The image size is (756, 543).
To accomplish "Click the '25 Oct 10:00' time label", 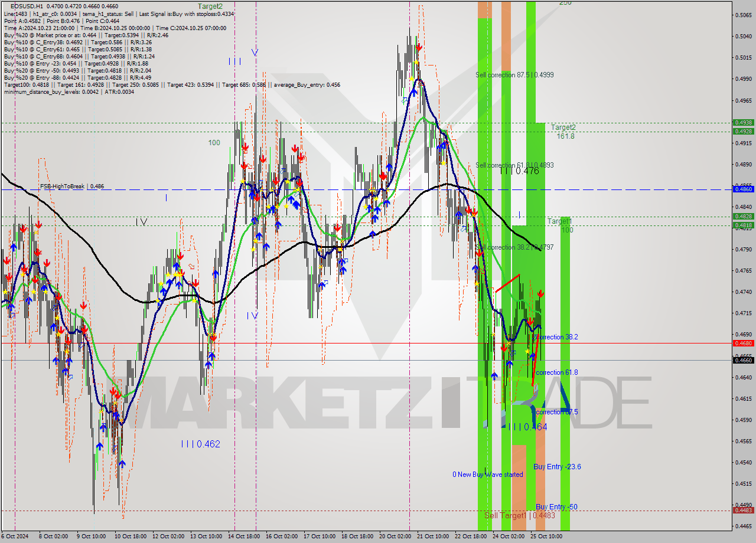I will pyautogui.click(x=546, y=537).
